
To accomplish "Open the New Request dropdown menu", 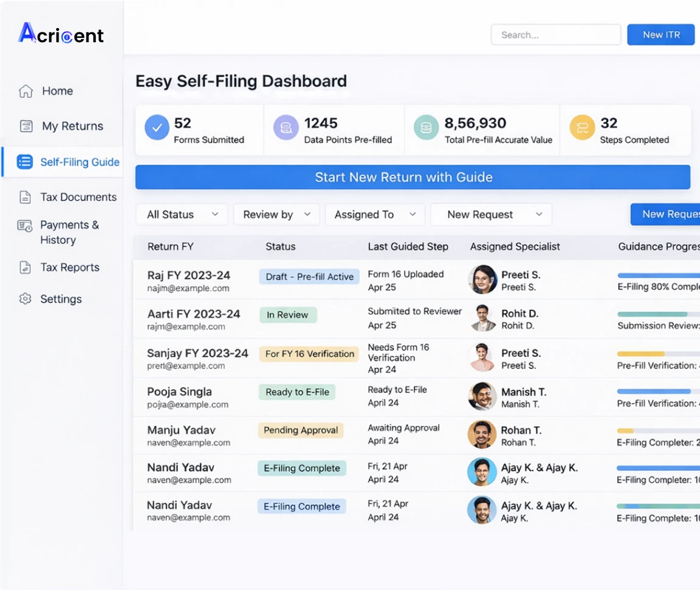I will pos(491,215).
